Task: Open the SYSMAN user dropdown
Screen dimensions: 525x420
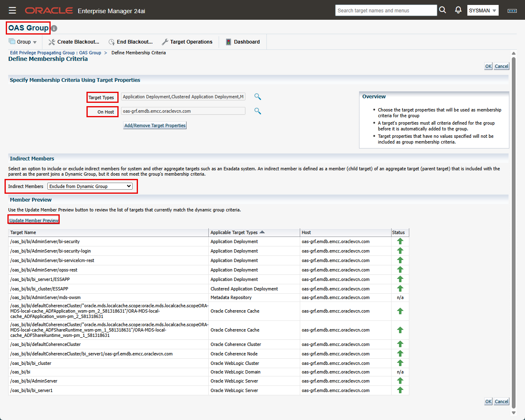Action: pyautogui.click(x=483, y=11)
